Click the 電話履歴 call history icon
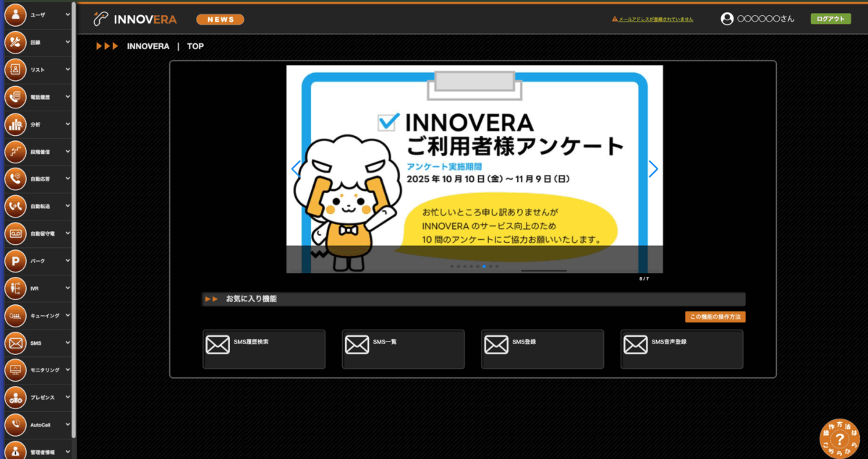The image size is (868, 459). [15, 97]
